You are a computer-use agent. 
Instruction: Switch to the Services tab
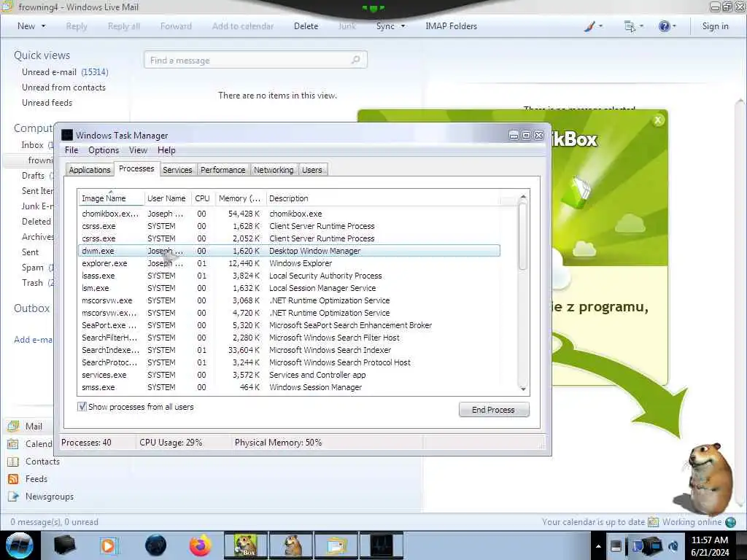[177, 170]
